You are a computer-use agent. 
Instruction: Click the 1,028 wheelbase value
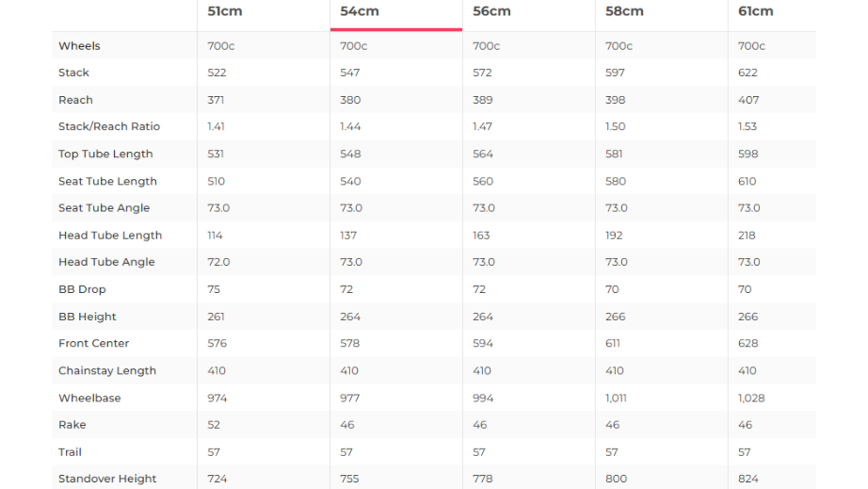coord(751,399)
